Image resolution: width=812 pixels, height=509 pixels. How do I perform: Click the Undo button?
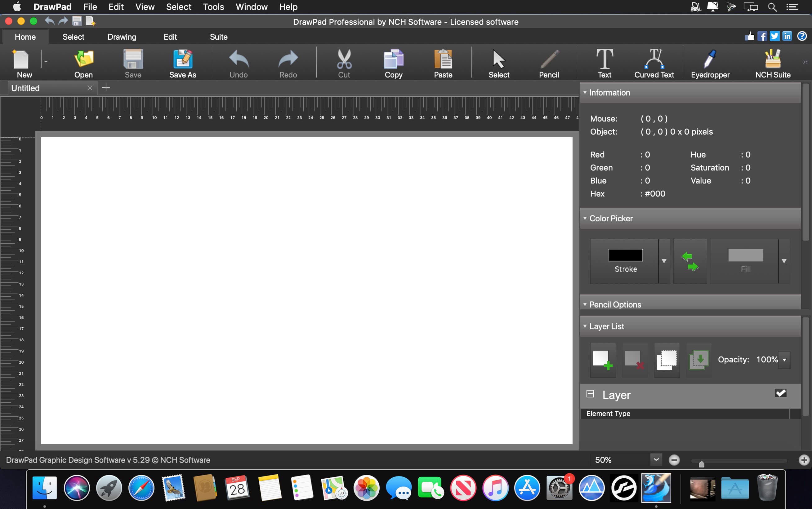point(238,63)
